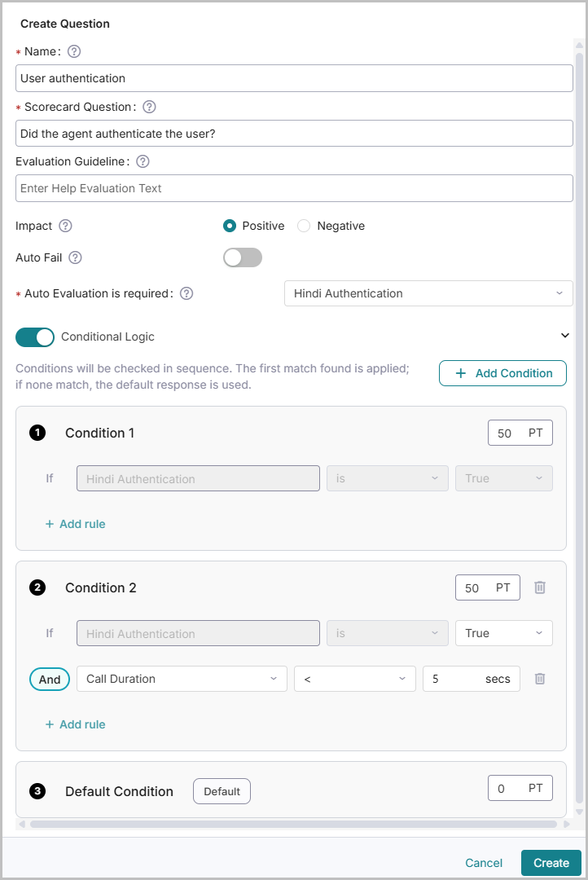The height and width of the screenshot is (880, 588).
Task: Click the seconds value field showing 5
Action: tap(472, 679)
